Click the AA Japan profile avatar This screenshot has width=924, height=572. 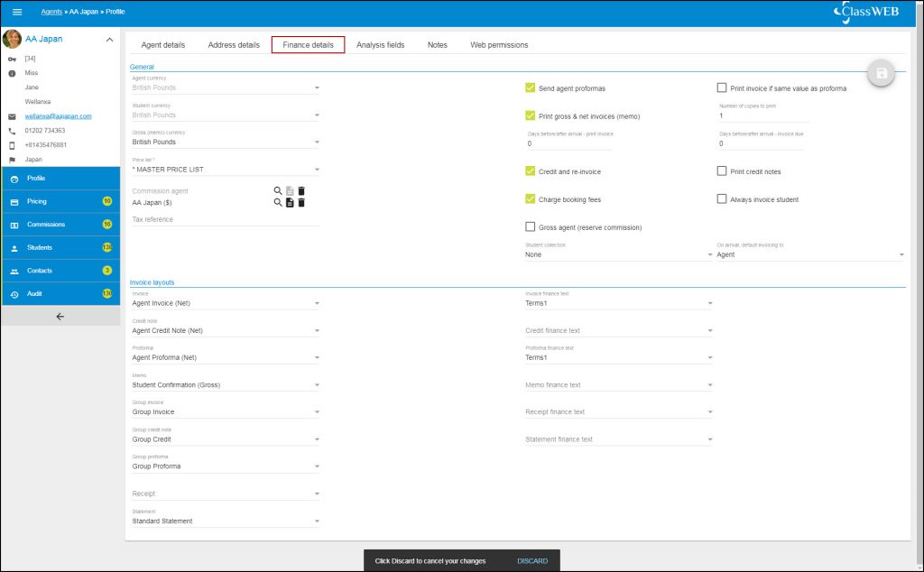(x=13, y=39)
